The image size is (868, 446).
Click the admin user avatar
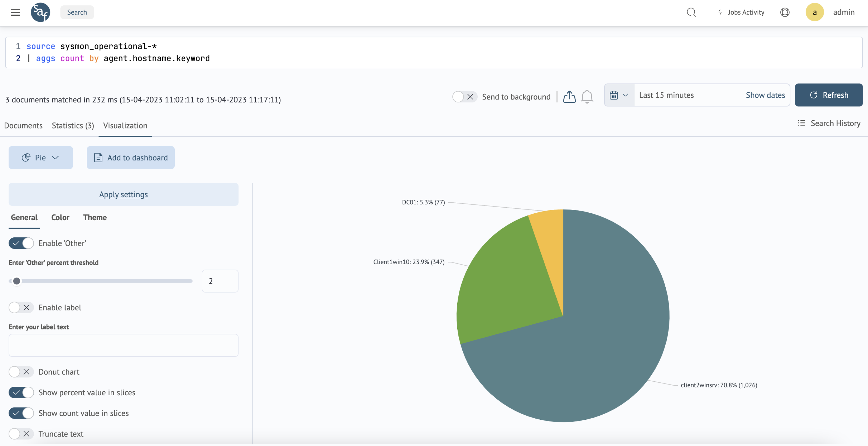(x=814, y=12)
